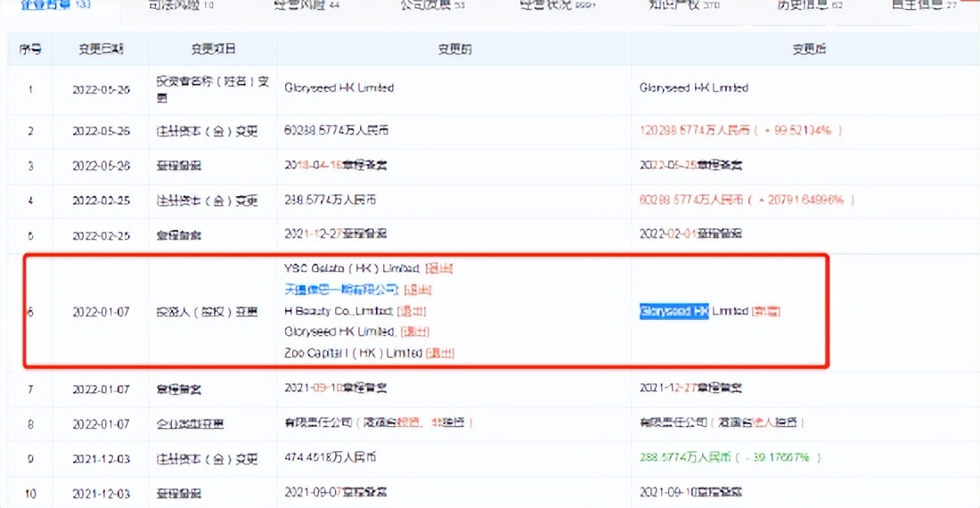Open blue Chinese company name link in row 6
The image size is (980, 508).
click(x=340, y=290)
